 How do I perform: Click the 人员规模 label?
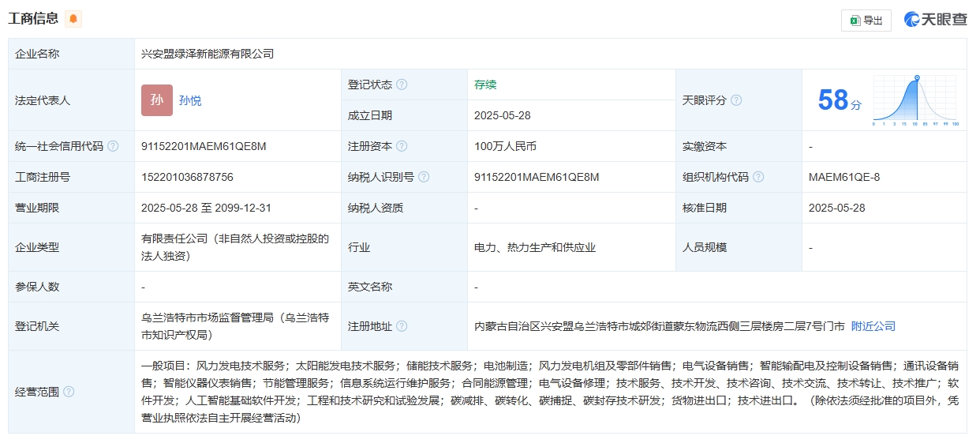[x=705, y=247]
